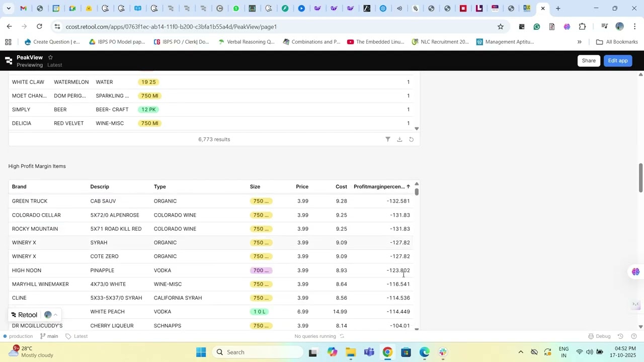Click the 12 PK size tag in SIMPLY row
The width and height of the screenshot is (644, 362).
(148, 110)
